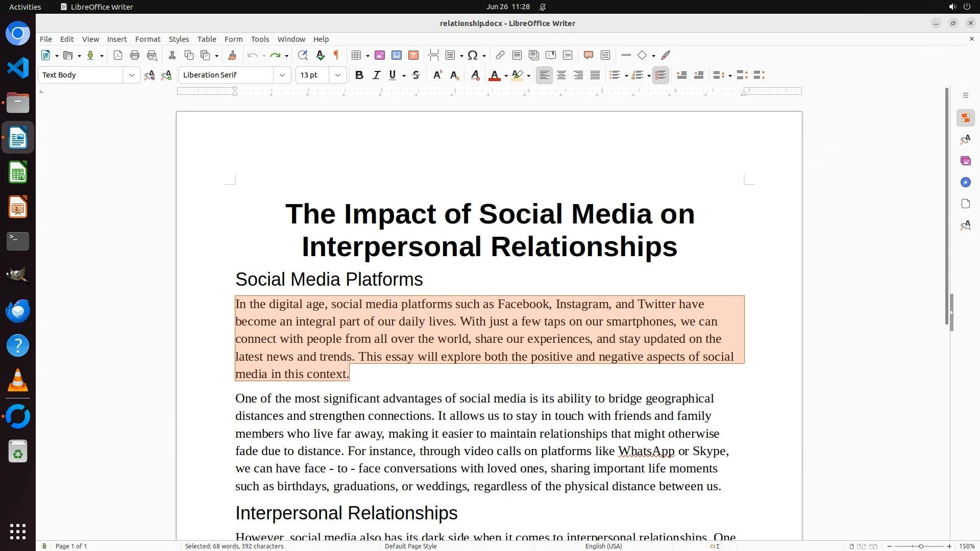Toggle Formatting Marks pilcrow button
Image resolution: width=980 pixels, height=551 pixels.
point(336,56)
